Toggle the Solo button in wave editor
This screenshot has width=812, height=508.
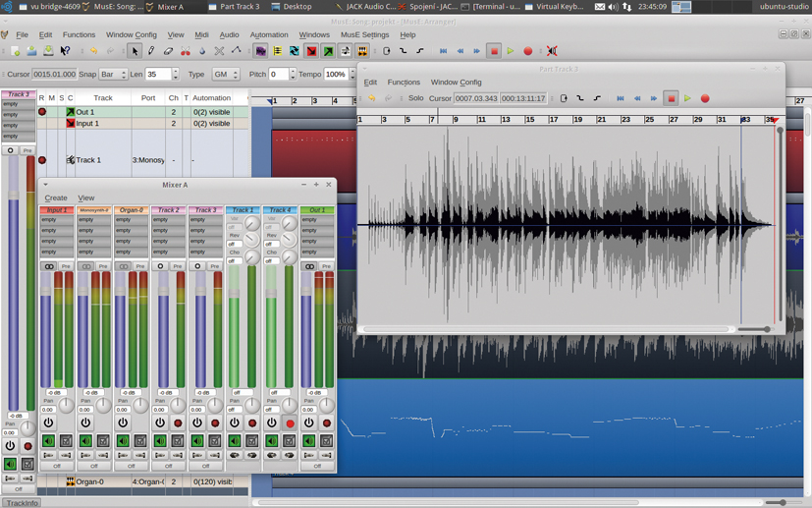coord(415,98)
